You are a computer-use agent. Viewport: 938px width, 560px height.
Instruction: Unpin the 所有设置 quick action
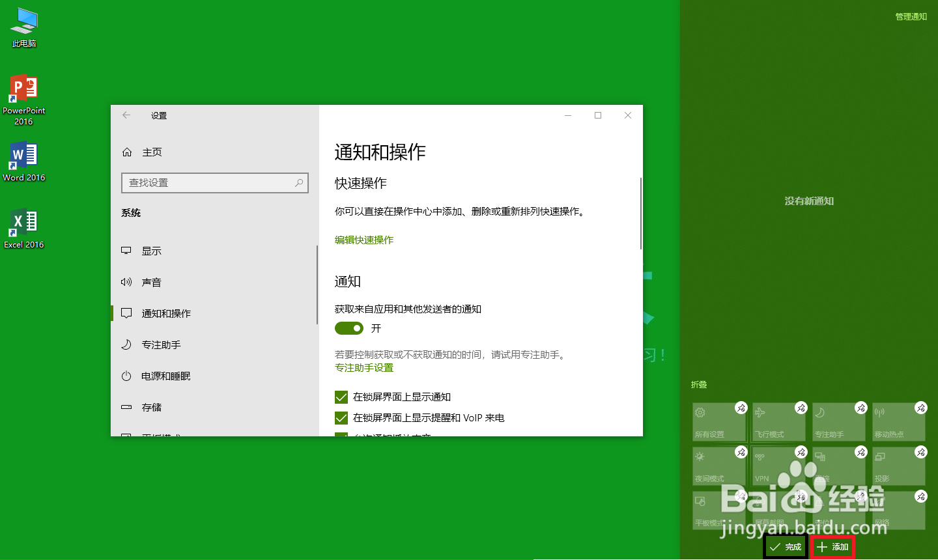pyautogui.click(x=741, y=408)
